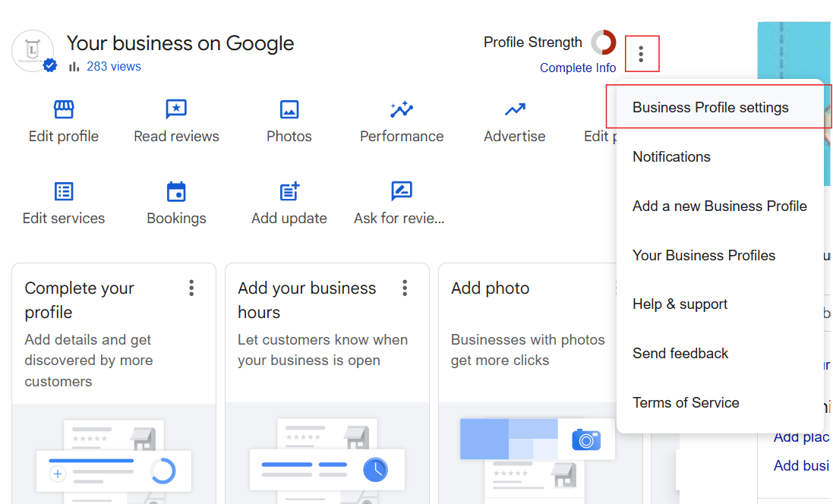Select Business Profile settings menu item

coord(710,108)
